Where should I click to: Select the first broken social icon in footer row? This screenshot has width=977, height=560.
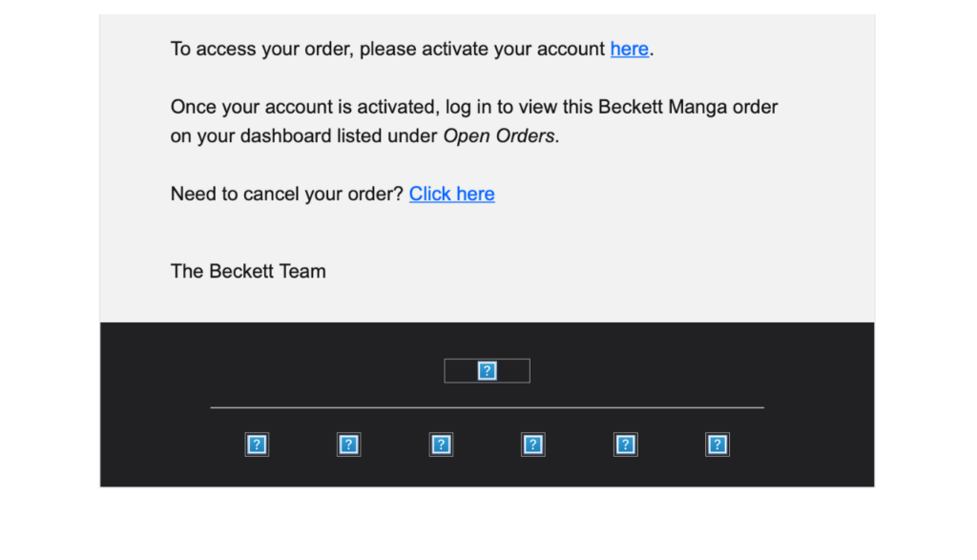click(x=257, y=445)
